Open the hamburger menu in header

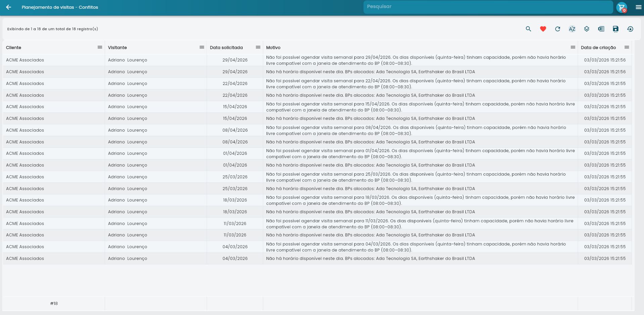pyautogui.click(x=638, y=7)
